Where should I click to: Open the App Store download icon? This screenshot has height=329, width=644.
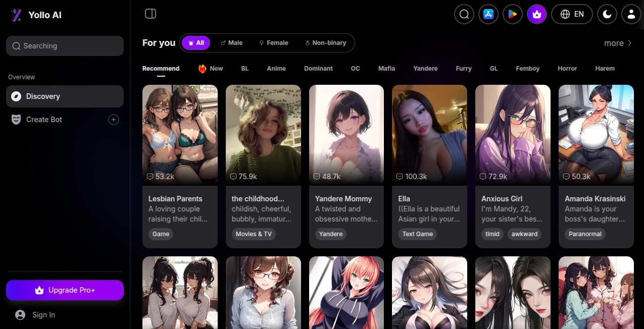tap(488, 14)
